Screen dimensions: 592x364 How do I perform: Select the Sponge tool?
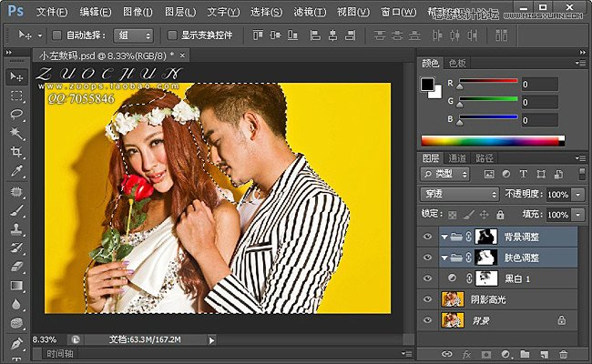pos(16,323)
